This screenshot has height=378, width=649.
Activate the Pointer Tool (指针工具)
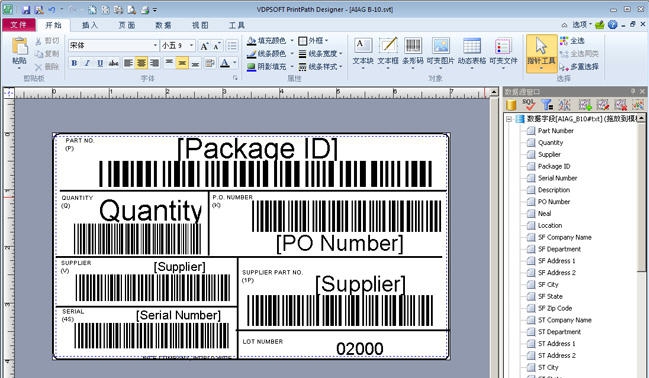[541, 54]
